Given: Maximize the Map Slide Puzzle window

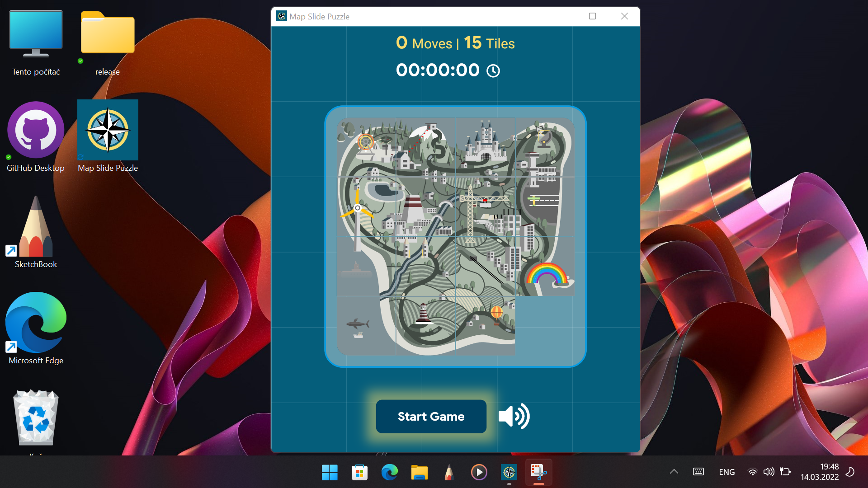Looking at the screenshot, I should click(x=592, y=16).
